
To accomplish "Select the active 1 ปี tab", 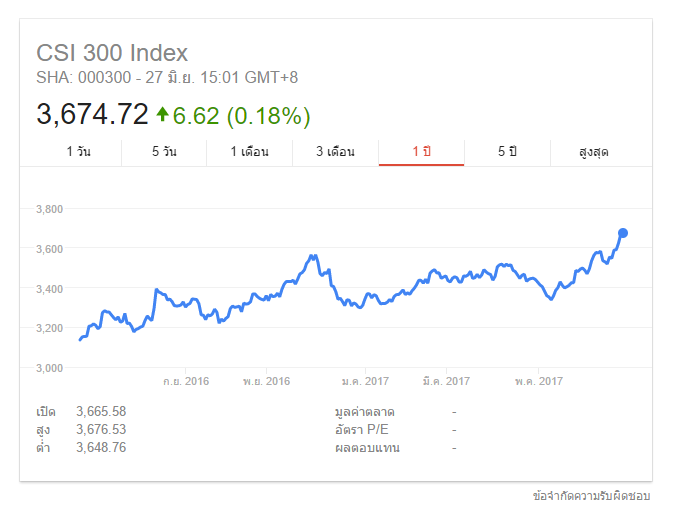I will (421, 152).
